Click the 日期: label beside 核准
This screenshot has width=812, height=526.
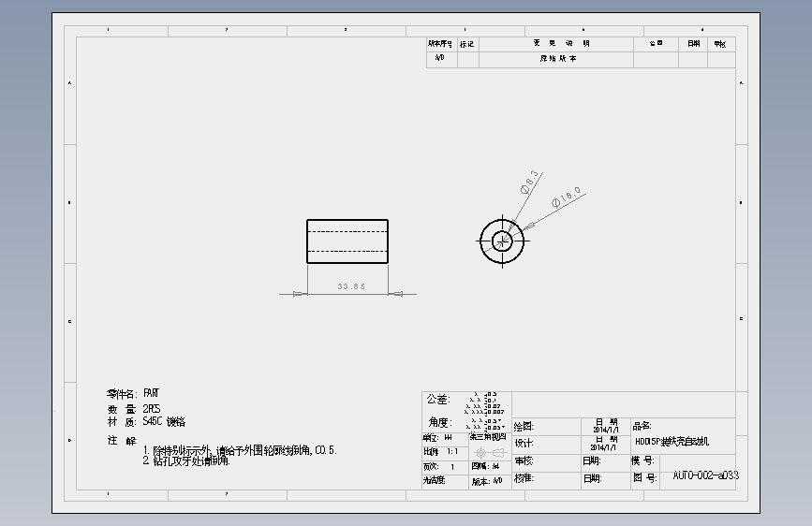coord(593,478)
